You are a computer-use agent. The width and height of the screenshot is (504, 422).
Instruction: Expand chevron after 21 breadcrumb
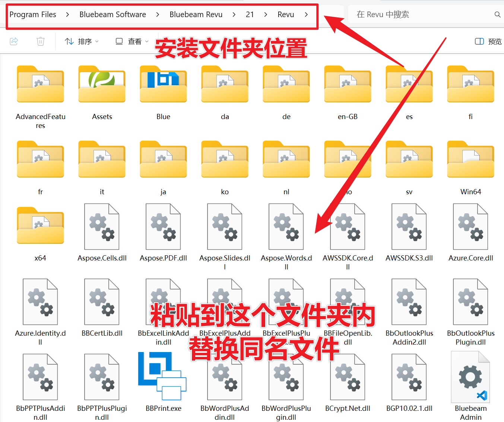[266, 15]
